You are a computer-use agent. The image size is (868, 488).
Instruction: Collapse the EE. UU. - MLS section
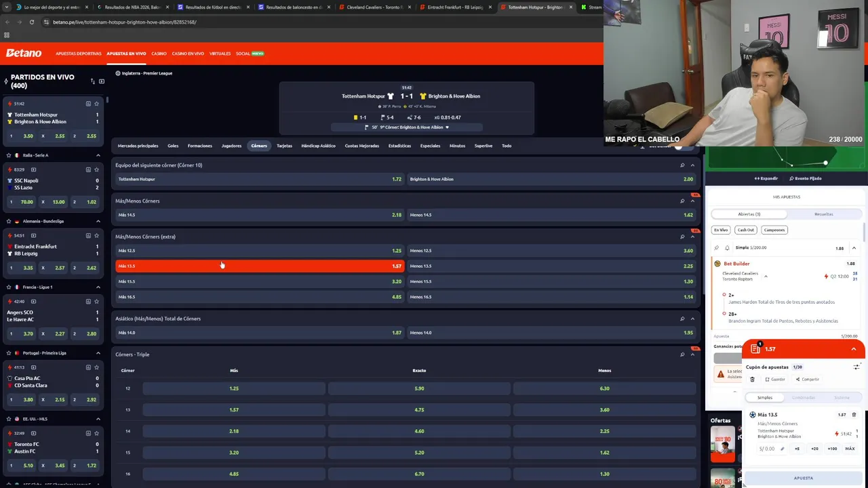[x=98, y=419]
